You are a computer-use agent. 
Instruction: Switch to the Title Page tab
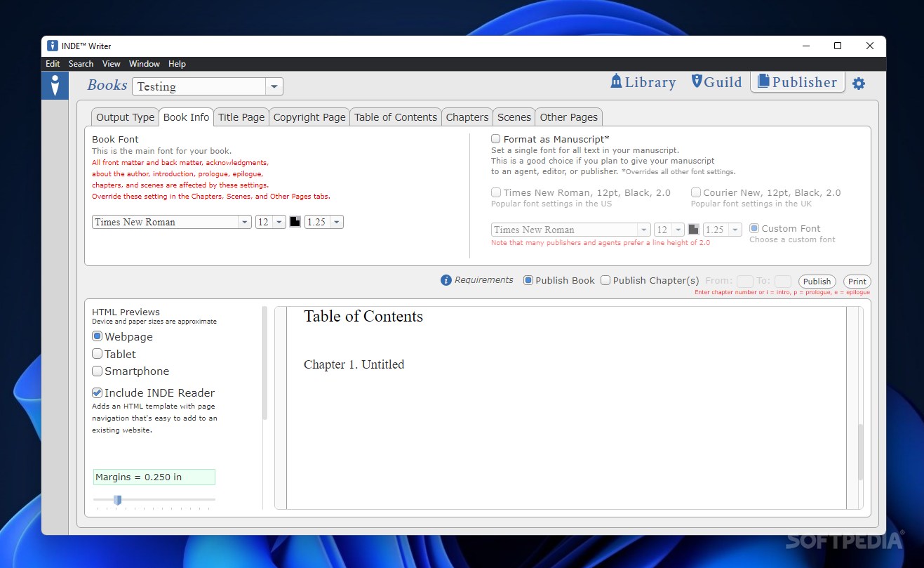pyautogui.click(x=241, y=117)
